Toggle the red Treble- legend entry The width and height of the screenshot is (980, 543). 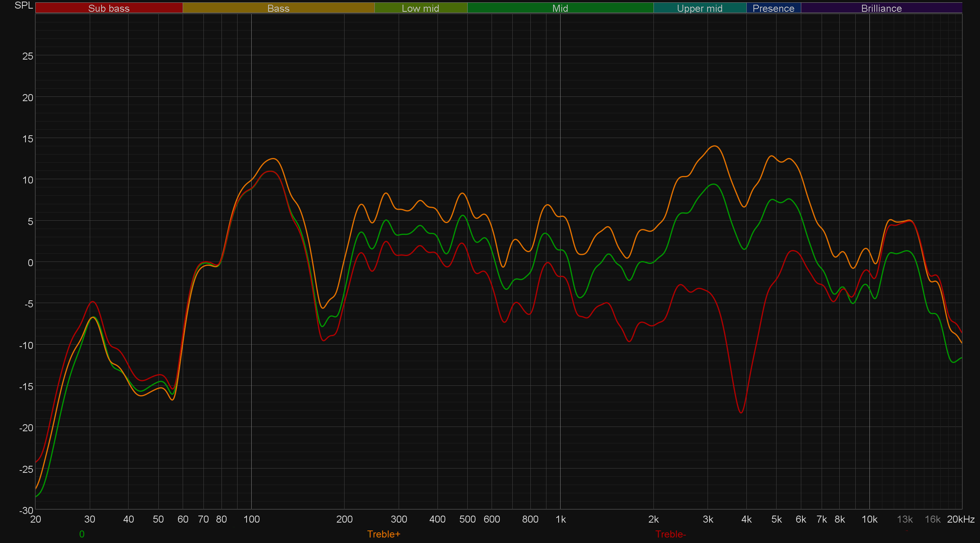point(670,534)
